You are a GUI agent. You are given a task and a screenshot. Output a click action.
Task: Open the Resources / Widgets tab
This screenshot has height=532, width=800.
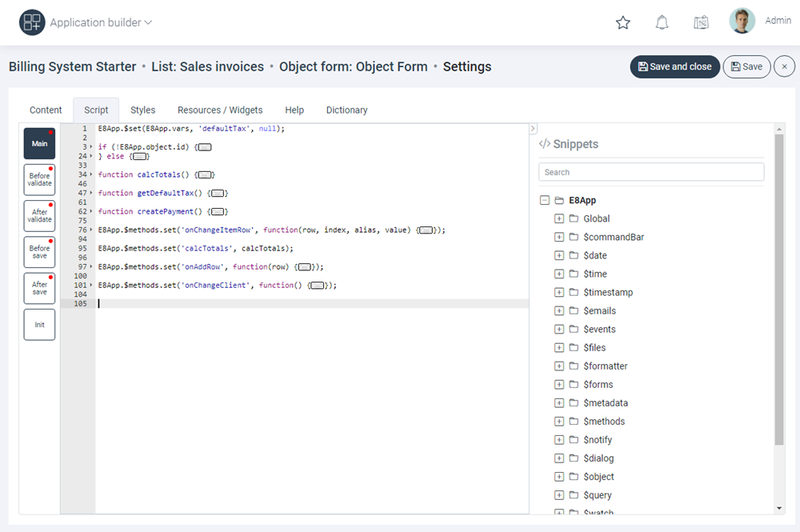point(219,110)
